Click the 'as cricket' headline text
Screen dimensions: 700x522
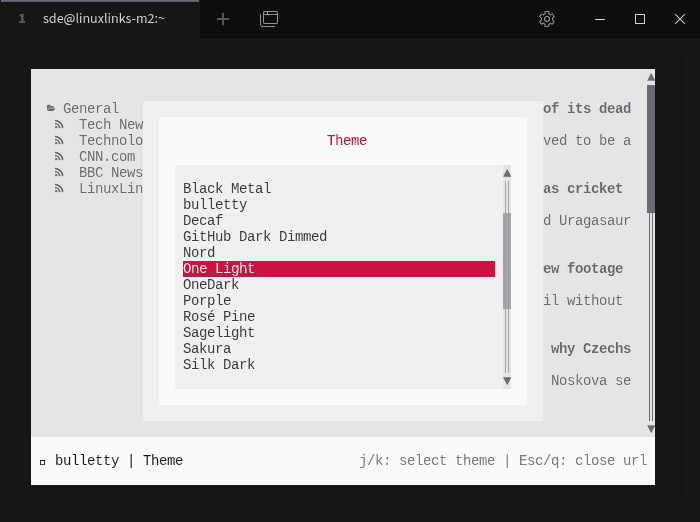tap(583, 188)
